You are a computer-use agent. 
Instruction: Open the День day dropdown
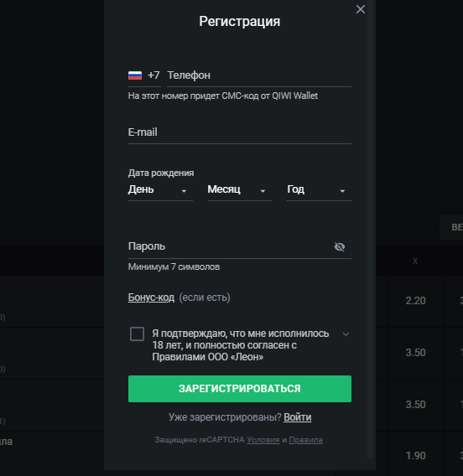coord(160,190)
